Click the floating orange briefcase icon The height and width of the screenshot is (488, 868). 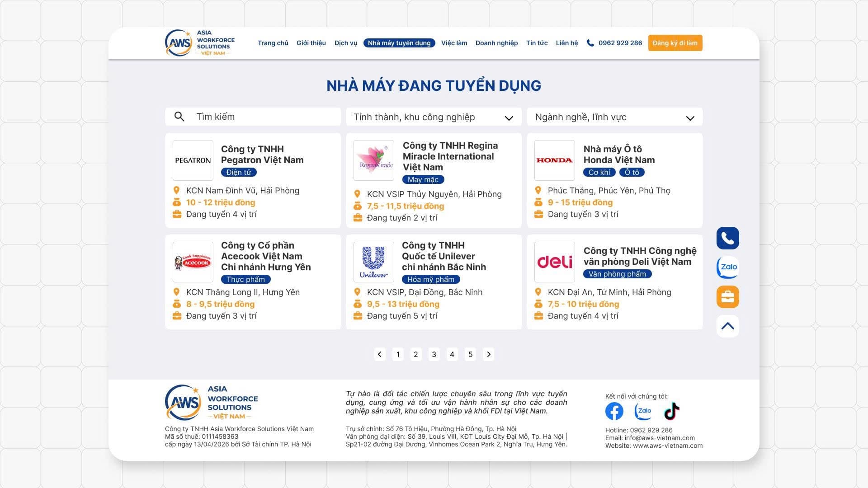pyautogui.click(x=727, y=297)
